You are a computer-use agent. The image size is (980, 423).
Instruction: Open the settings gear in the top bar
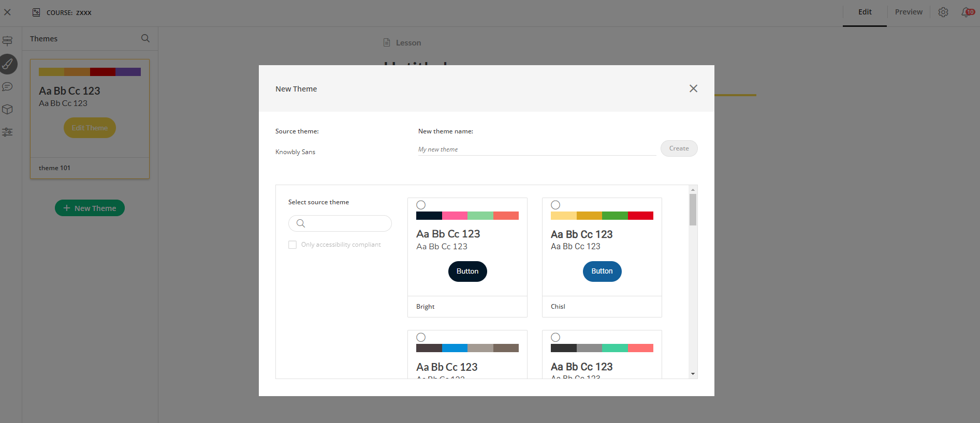pos(943,12)
